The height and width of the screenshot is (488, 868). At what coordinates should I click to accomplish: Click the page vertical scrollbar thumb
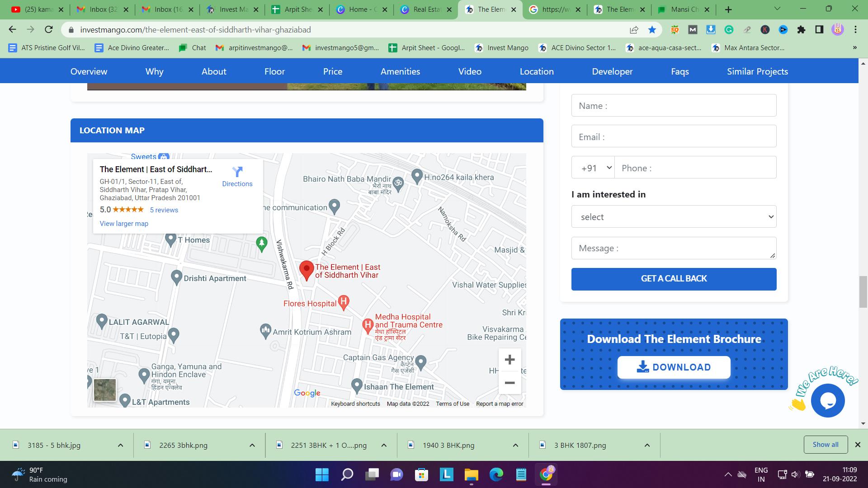[x=863, y=292]
